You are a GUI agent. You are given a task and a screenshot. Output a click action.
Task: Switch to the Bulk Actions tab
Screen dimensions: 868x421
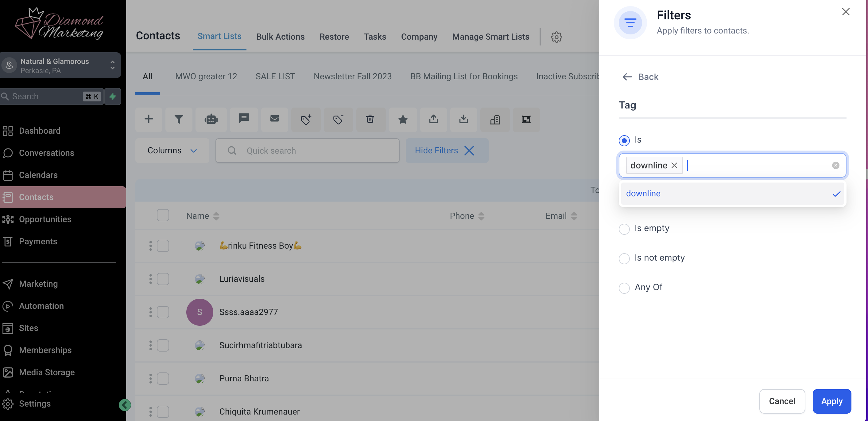pos(280,37)
